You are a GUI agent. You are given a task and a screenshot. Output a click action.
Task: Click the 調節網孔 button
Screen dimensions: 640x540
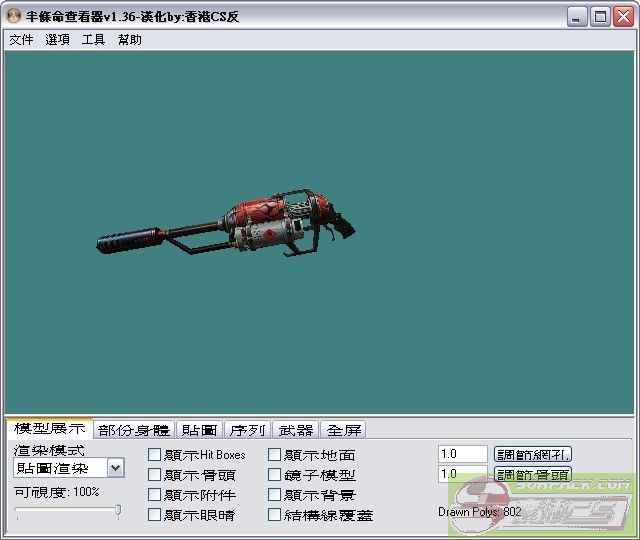pos(533,455)
